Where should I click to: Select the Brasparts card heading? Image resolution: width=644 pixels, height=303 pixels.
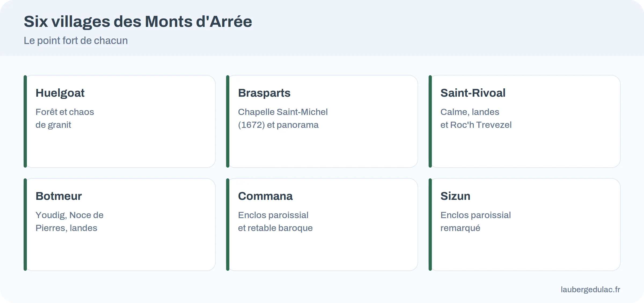pos(264,93)
